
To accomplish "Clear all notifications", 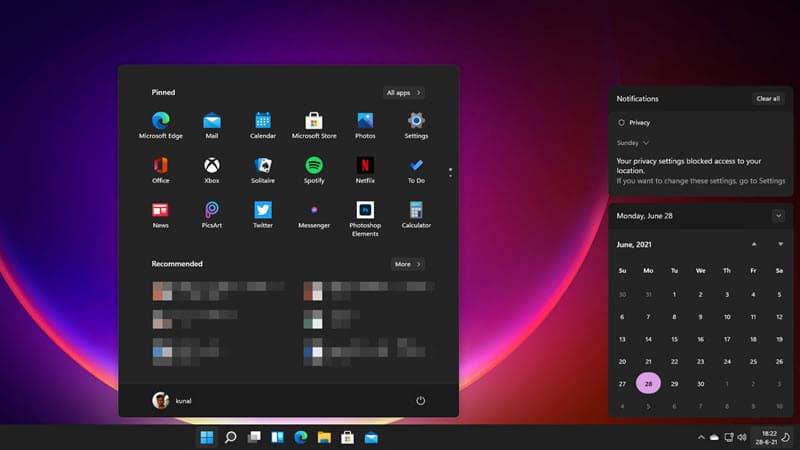I will click(768, 98).
